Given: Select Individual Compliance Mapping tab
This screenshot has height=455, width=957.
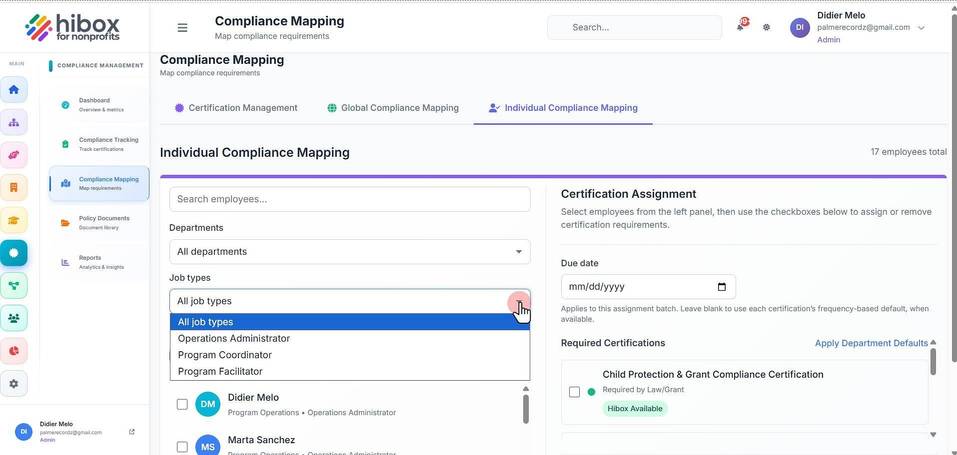Looking at the screenshot, I should coord(563,107).
